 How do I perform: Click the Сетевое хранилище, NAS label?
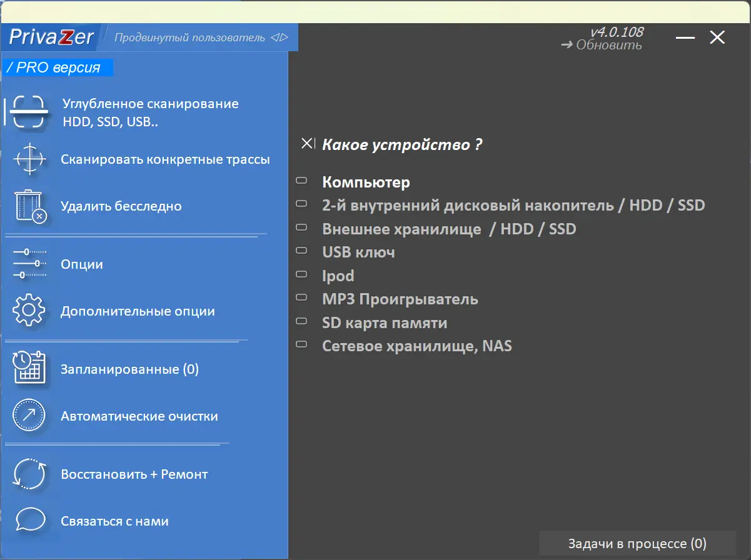[x=417, y=346]
